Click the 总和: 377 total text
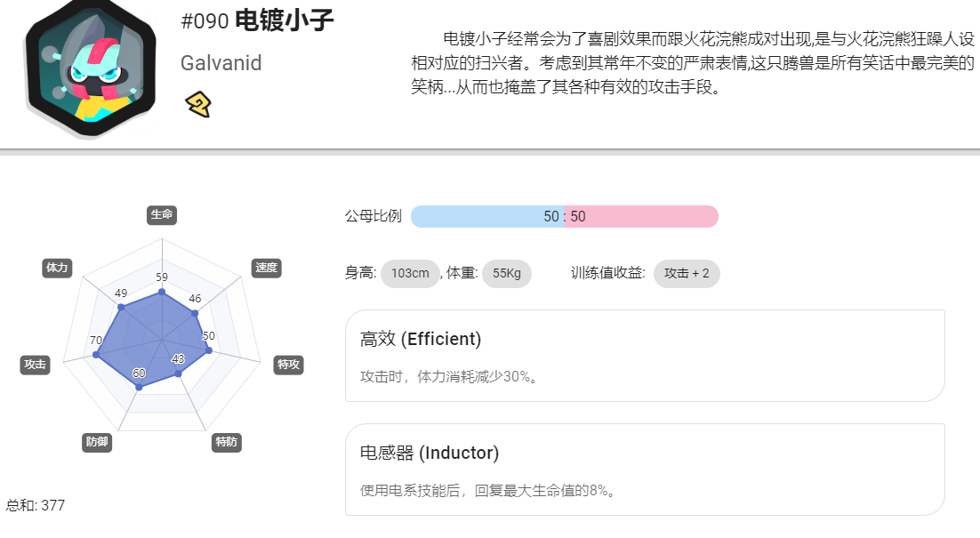 (x=35, y=505)
